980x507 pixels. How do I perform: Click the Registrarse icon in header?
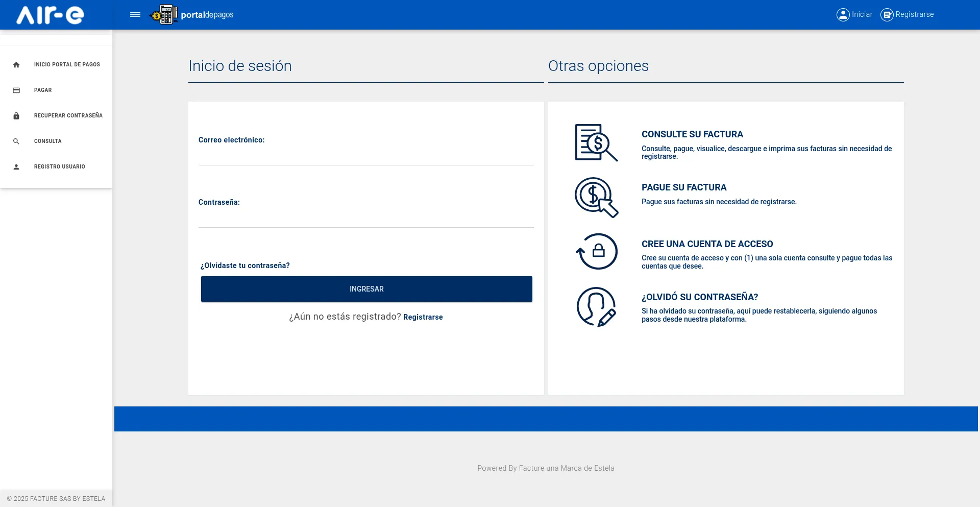[x=887, y=15]
